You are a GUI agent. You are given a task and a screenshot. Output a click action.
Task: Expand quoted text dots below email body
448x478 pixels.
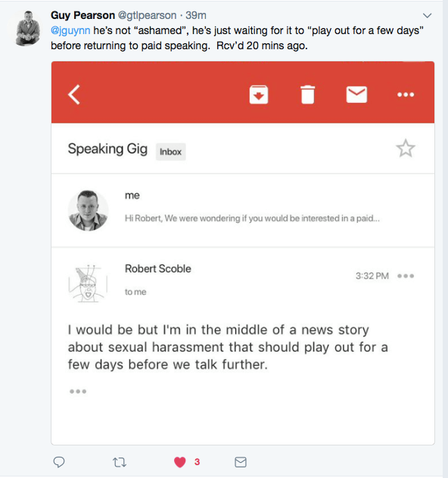click(78, 391)
